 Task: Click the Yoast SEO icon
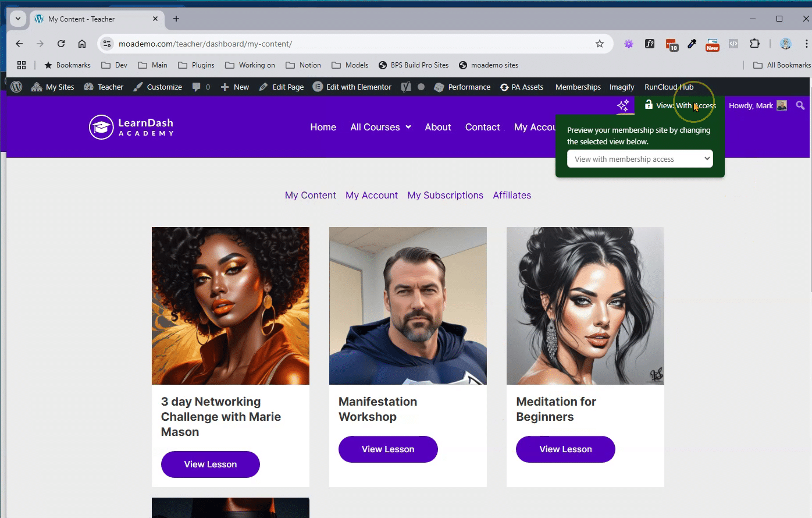406,87
